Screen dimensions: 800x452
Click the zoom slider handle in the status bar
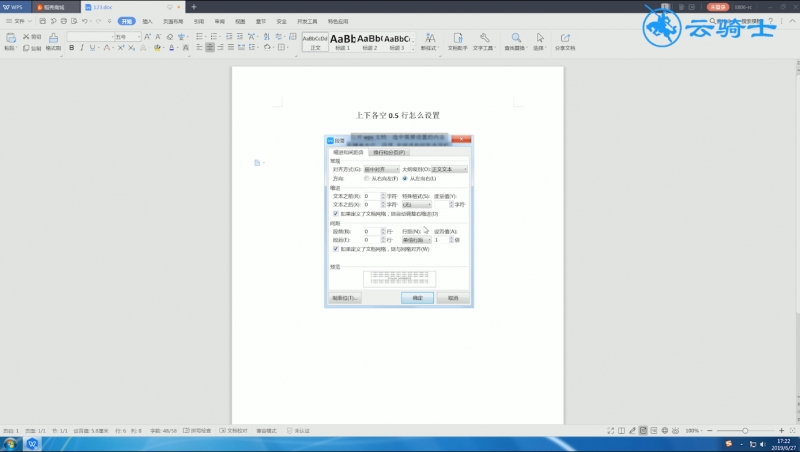click(x=745, y=431)
